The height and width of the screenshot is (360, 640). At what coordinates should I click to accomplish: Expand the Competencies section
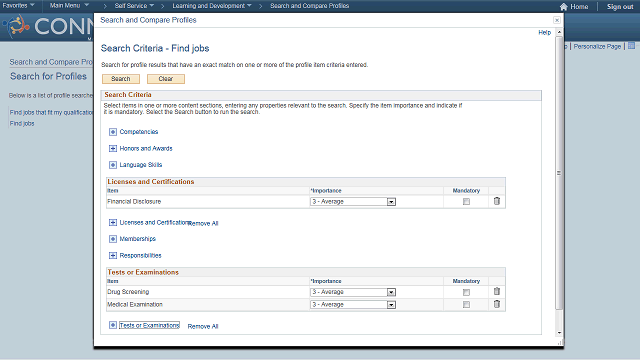pos(113,132)
